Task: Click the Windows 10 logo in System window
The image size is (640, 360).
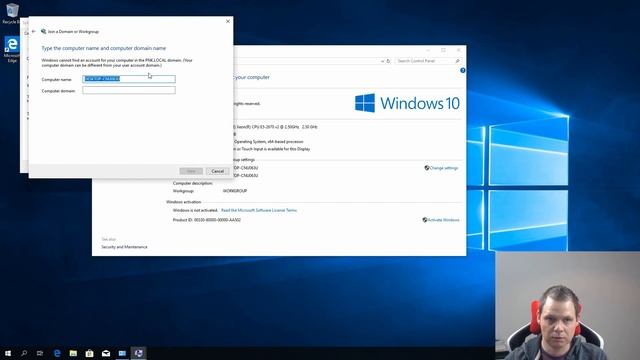Action: pyautogui.click(x=407, y=103)
